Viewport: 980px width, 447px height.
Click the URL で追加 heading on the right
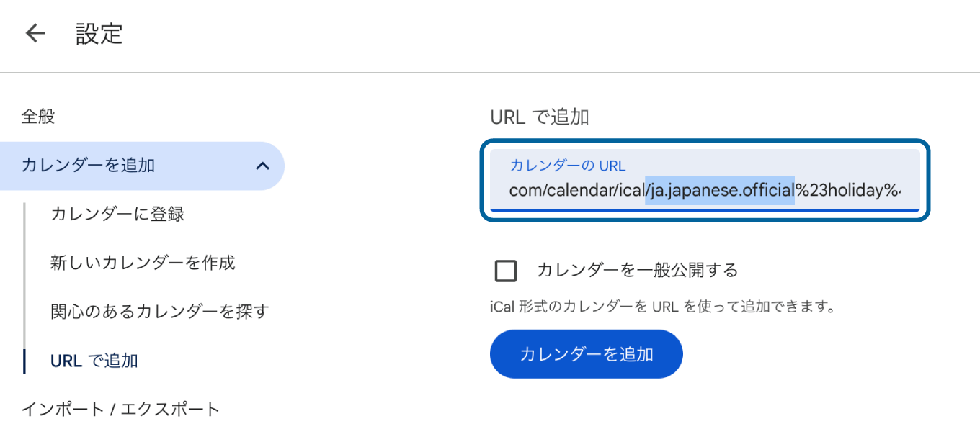pos(539,117)
